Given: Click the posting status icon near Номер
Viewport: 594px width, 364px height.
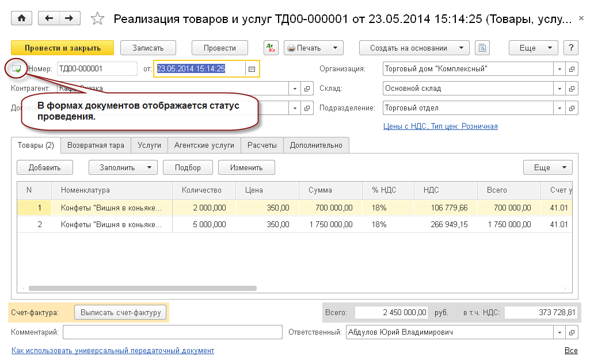Looking at the screenshot, I should (x=16, y=69).
